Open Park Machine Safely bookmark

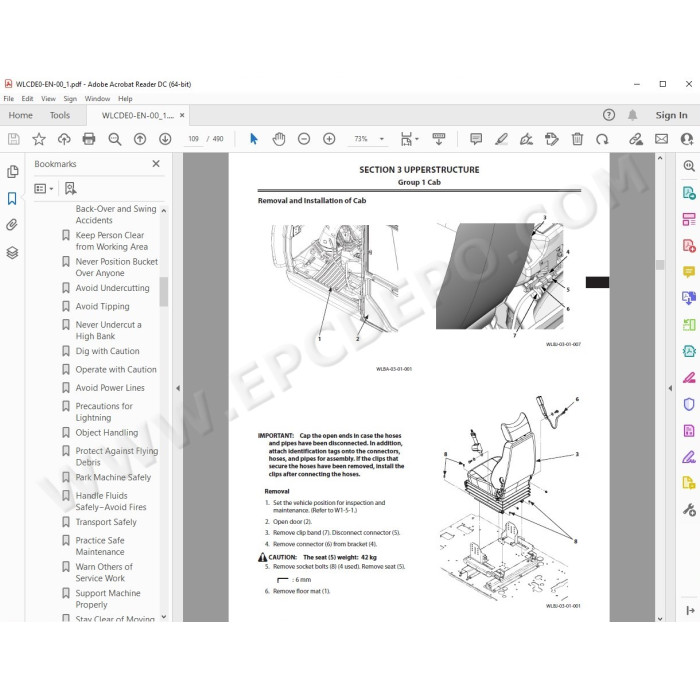click(x=113, y=478)
